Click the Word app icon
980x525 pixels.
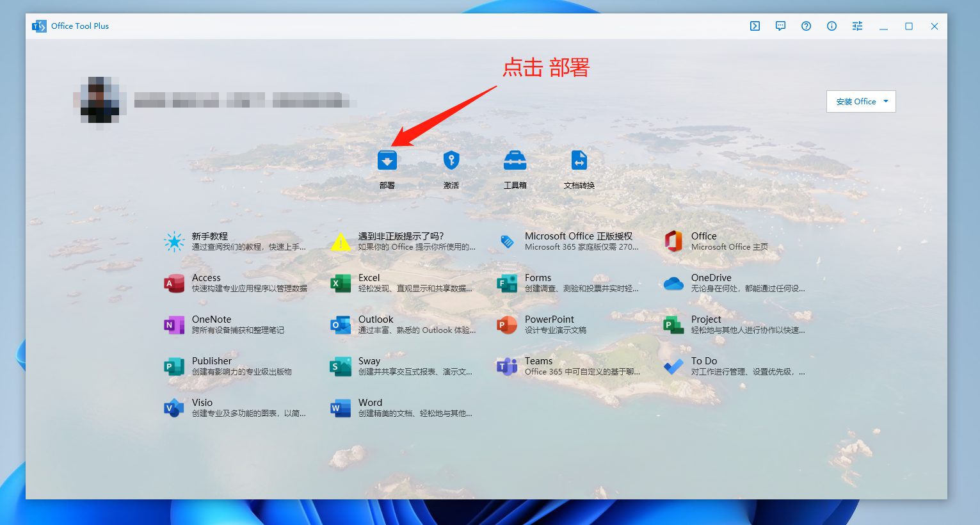click(x=341, y=408)
